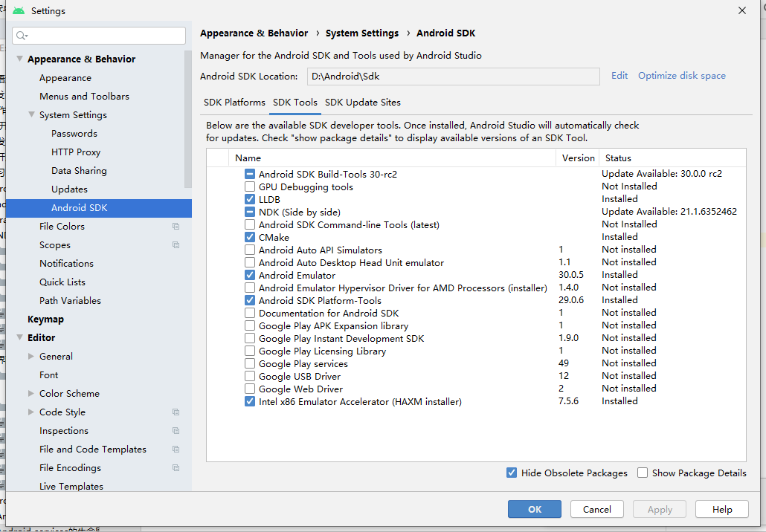The height and width of the screenshot is (532, 766).
Task: Click the Android SDK Location path field
Action: pyautogui.click(x=453, y=76)
